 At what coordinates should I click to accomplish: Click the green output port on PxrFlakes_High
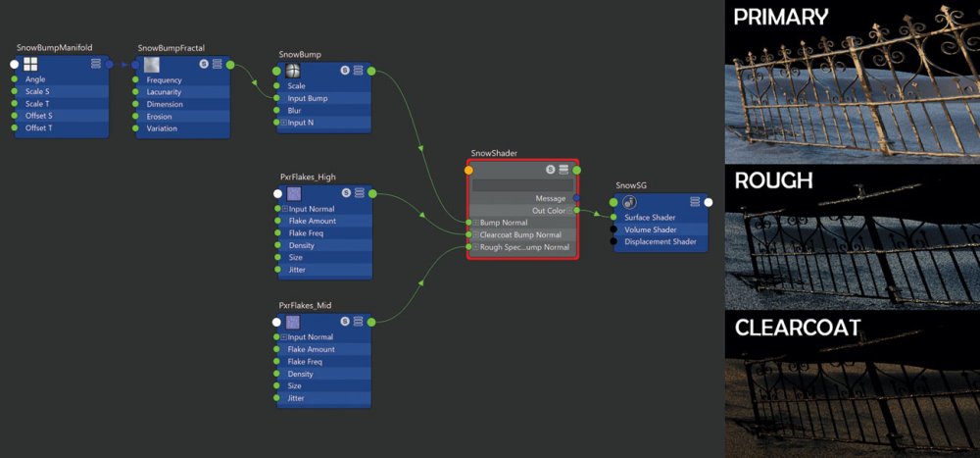click(372, 193)
